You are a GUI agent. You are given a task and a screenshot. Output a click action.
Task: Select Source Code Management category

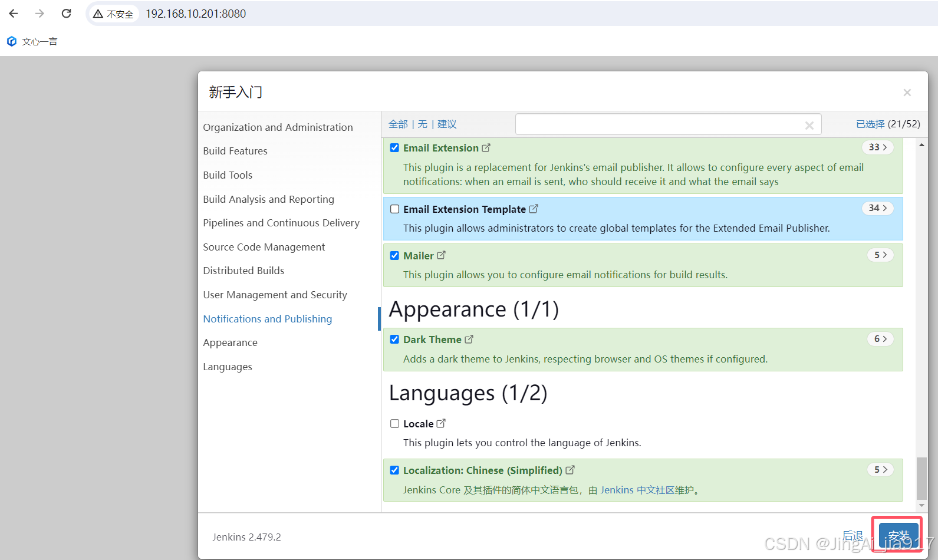[264, 247]
